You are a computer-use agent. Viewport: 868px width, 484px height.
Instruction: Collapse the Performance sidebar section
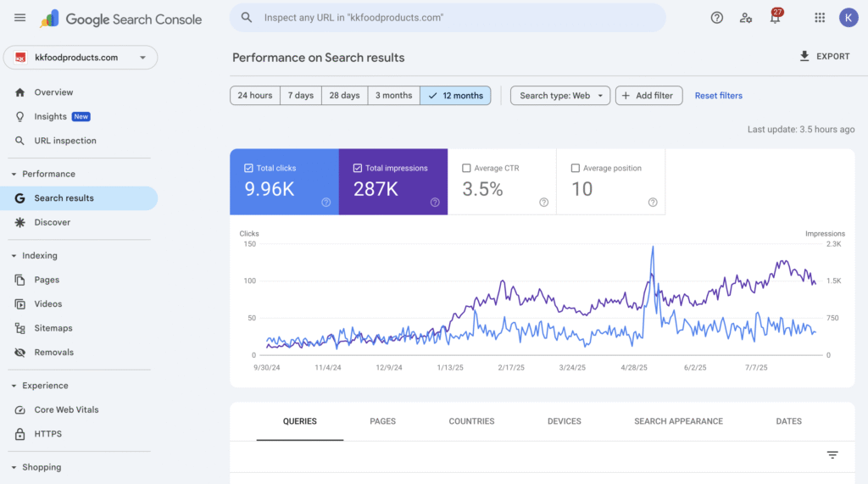(x=14, y=174)
